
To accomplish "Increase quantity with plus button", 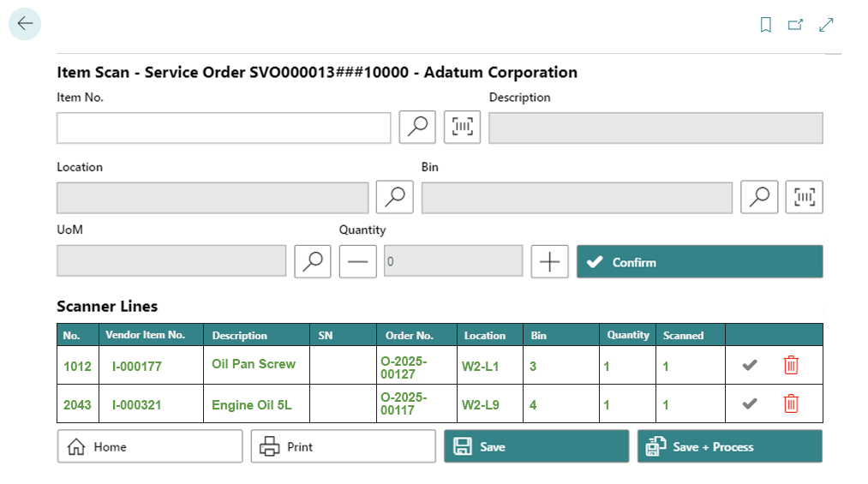I will click(550, 261).
